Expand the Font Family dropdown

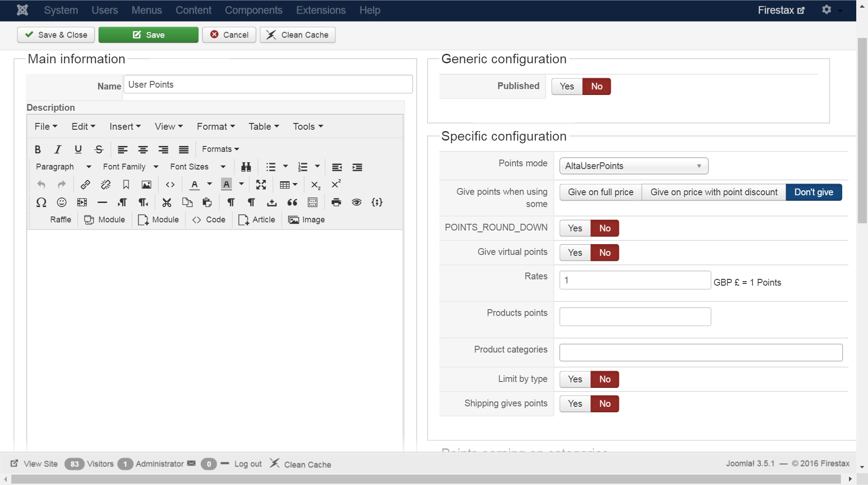(130, 167)
